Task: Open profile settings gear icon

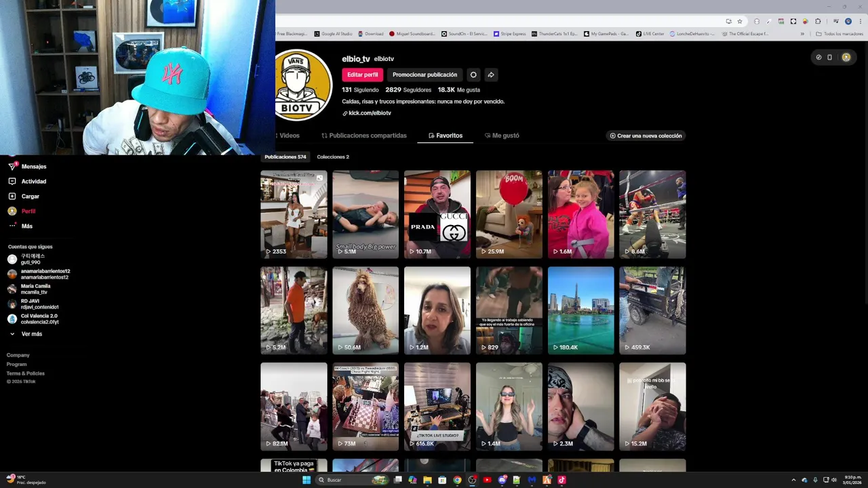Action: (x=473, y=75)
